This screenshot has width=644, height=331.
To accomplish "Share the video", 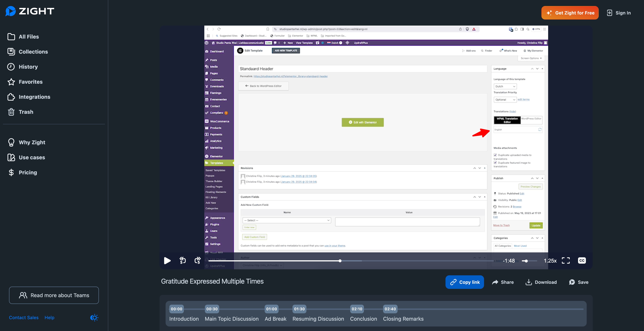I will (503, 282).
